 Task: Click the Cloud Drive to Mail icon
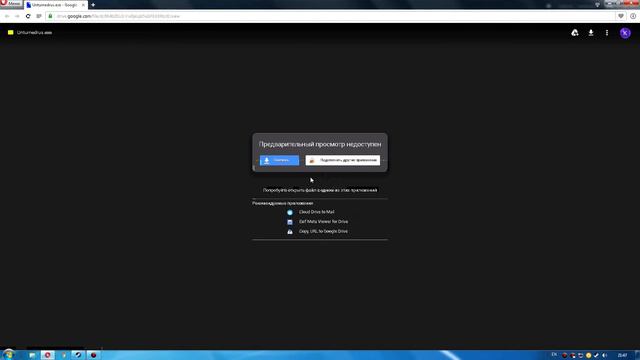click(290, 212)
